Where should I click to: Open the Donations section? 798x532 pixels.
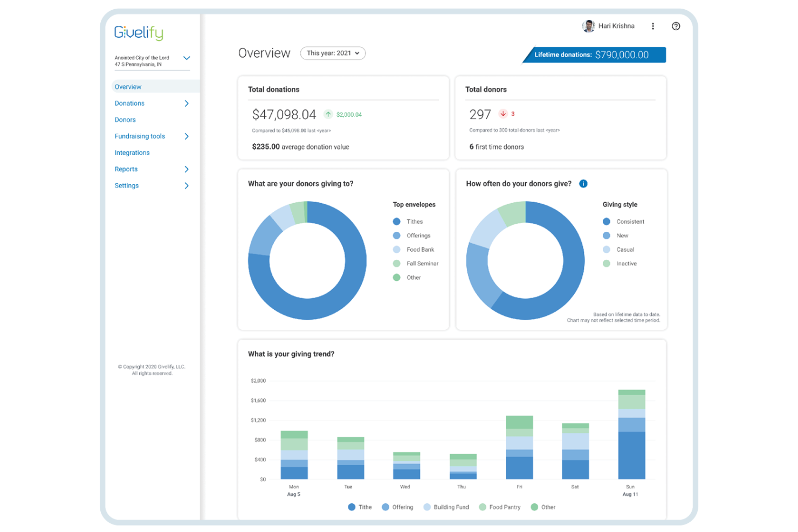point(129,103)
